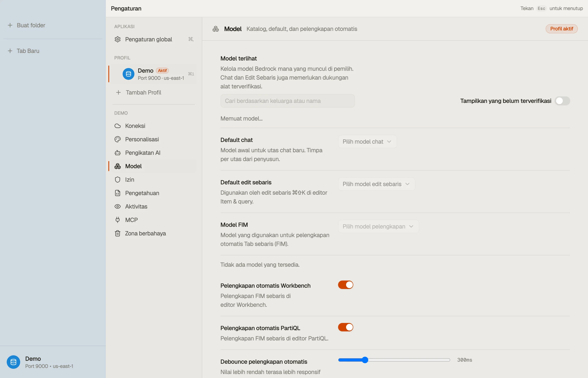Click the Esc key hint to close settings
The width and height of the screenshot is (588, 378).
tap(541, 9)
